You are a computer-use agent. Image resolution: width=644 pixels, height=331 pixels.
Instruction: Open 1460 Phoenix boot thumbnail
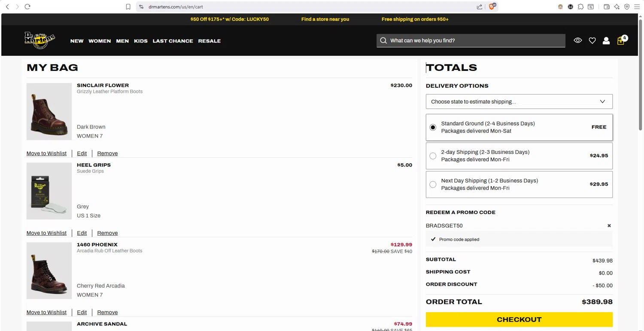point(49,271)
